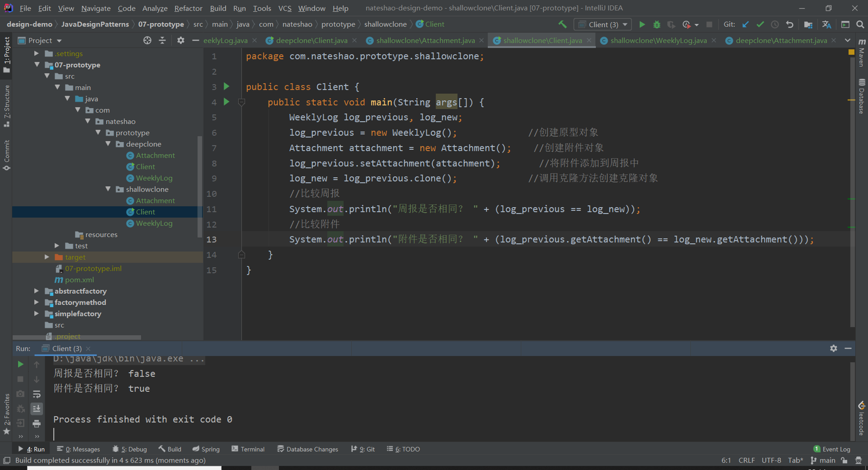
Task: Click the Translate icon in toolbar
Action: [827, 24]
